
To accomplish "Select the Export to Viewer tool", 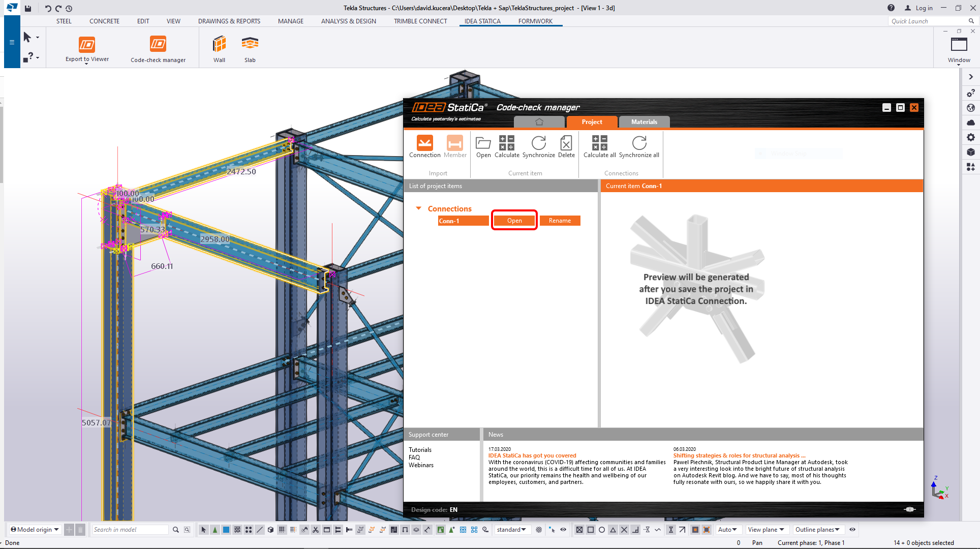I will point(87,48).
